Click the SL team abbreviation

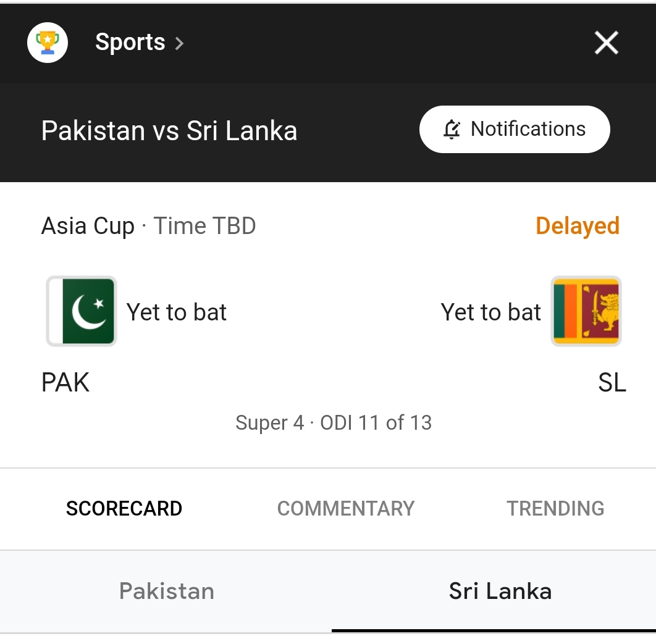click(x=612, y=382)
